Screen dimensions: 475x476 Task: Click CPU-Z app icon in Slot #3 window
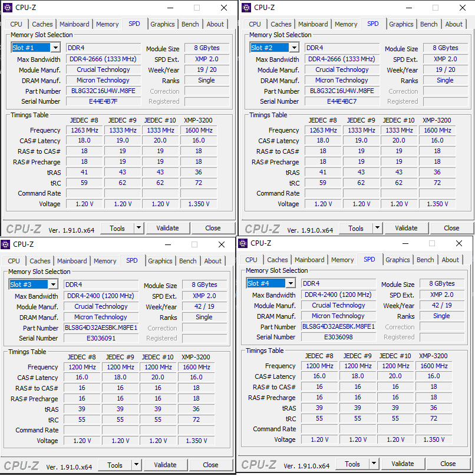5,244
